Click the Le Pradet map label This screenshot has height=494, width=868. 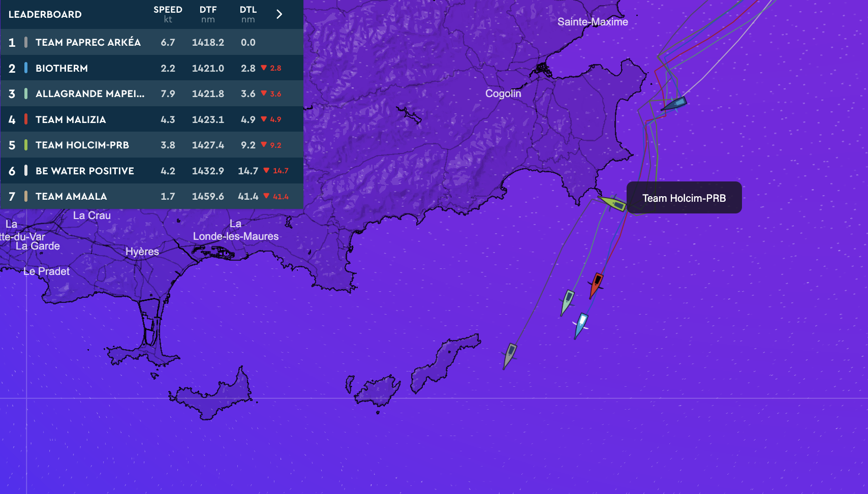pos(47,271)
